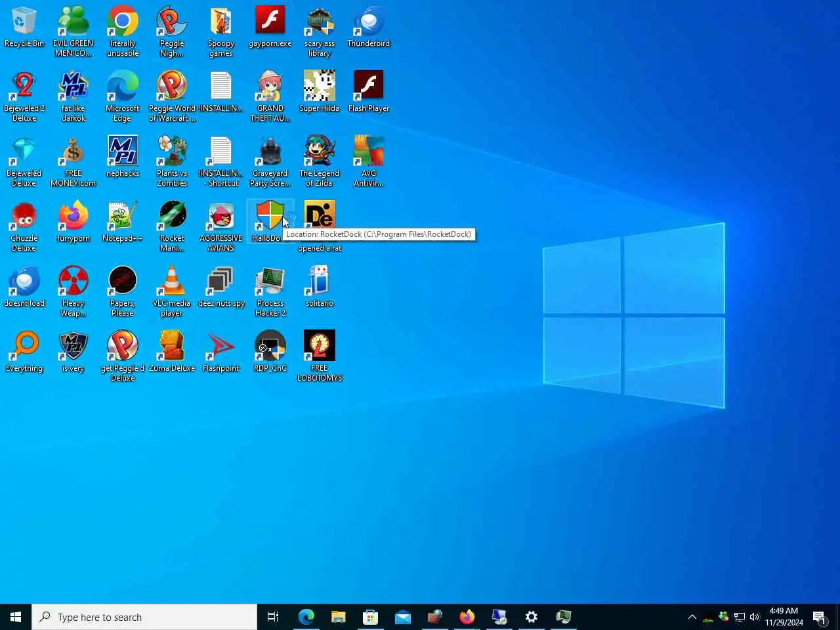
Task: Launch Microsoft Edge from the taskbar
Action: coord(306,617)
